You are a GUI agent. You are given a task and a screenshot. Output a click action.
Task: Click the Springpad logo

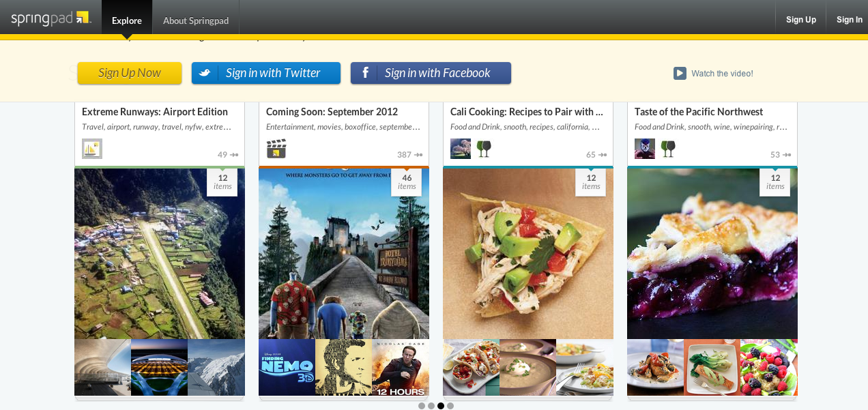pyautogui.click(x=51, y=18)
